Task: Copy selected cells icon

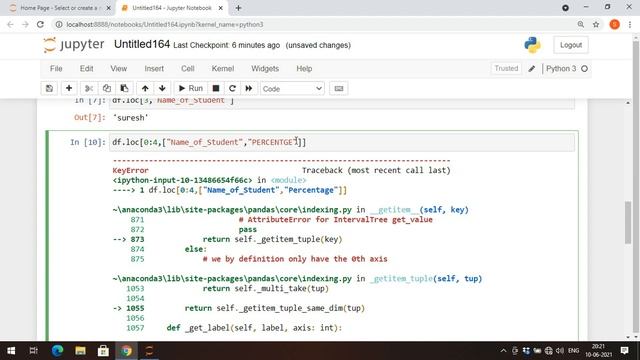Action: (x=107, y=89)
